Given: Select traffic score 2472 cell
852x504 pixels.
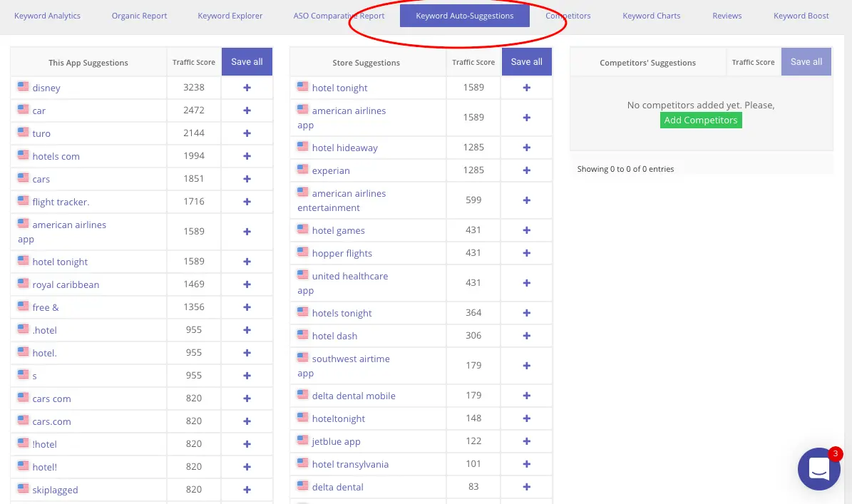Looking at the screenshot, I should (193, 110).
